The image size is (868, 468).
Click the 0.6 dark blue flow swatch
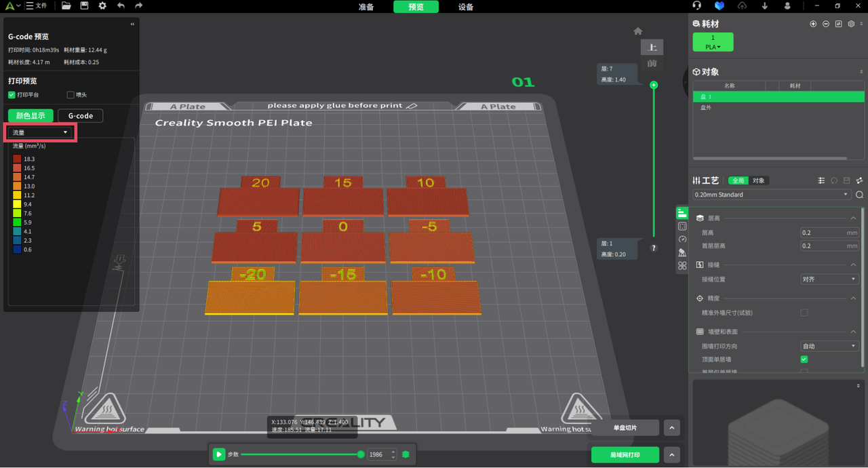(17, 250)
